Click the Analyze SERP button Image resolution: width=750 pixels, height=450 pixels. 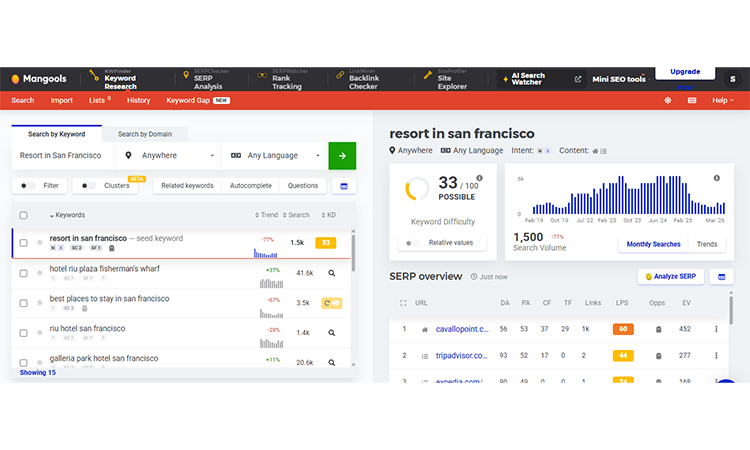click(x=671, y=276)
